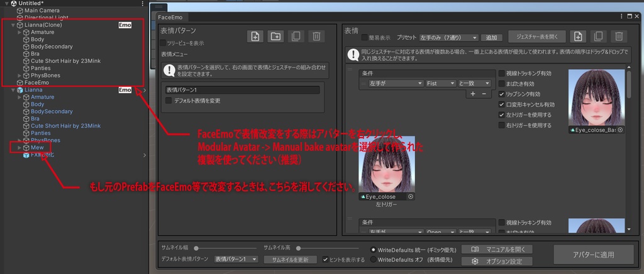Select the FaceEmo object in the hierarchy

36,82
